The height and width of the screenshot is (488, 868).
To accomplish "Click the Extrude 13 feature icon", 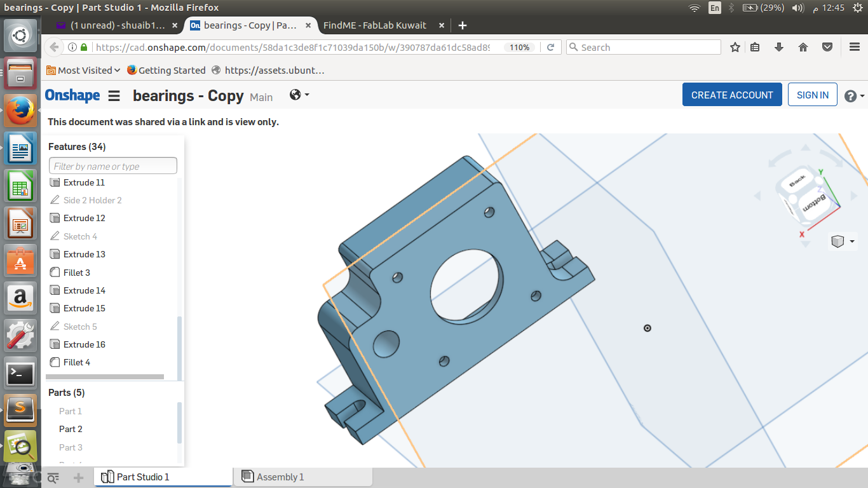I will click(x=55, y=254).
